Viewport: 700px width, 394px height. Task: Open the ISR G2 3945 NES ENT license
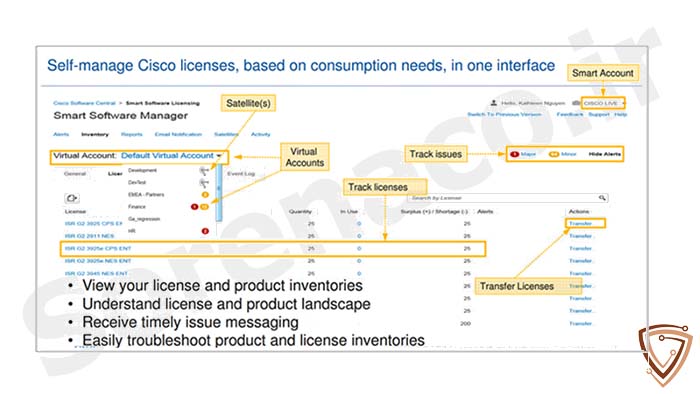(x=96, y=273)
